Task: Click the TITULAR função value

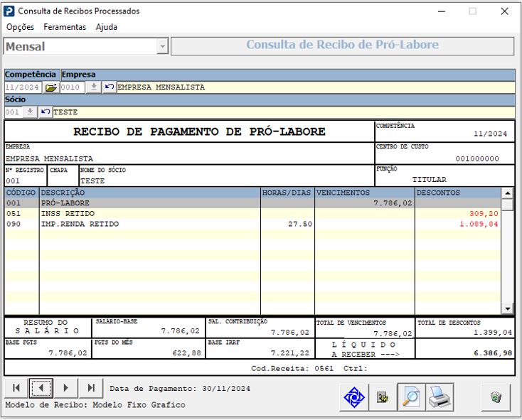Action: pos(430,180)
